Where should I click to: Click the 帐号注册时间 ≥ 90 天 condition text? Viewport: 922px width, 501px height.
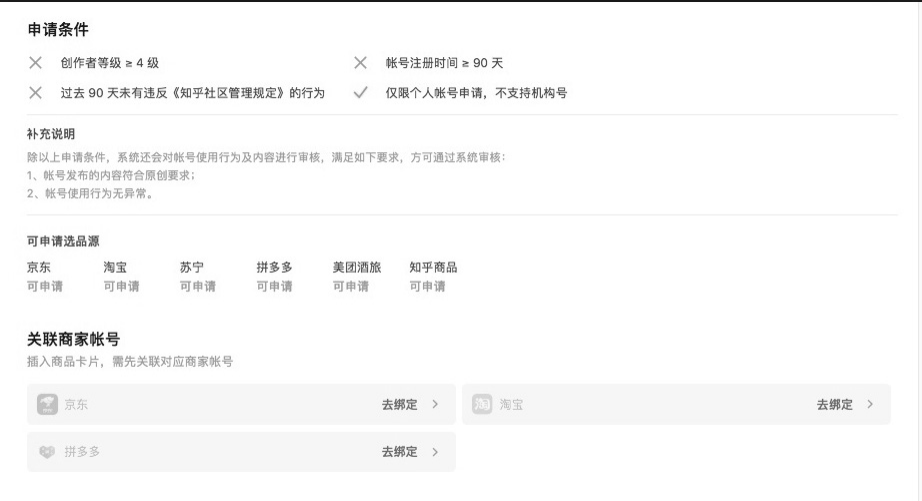(444, 63)
